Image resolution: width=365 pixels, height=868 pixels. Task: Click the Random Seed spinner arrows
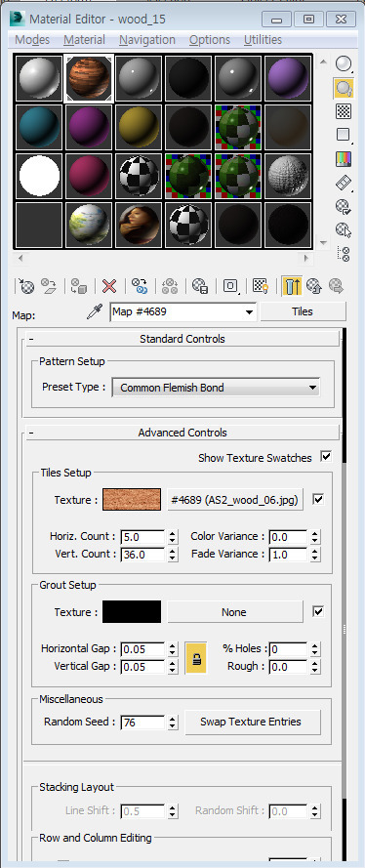[x=173, y=723]
